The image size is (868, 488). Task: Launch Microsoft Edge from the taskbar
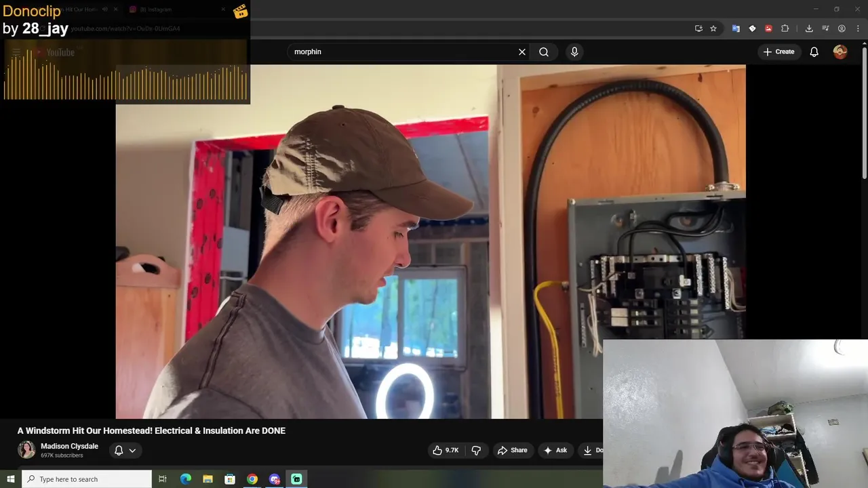pos(185,479)
